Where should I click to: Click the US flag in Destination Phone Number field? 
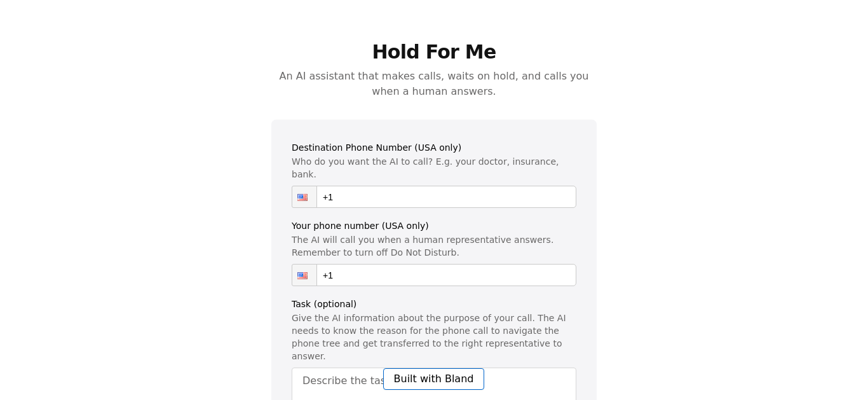[302, 197]
